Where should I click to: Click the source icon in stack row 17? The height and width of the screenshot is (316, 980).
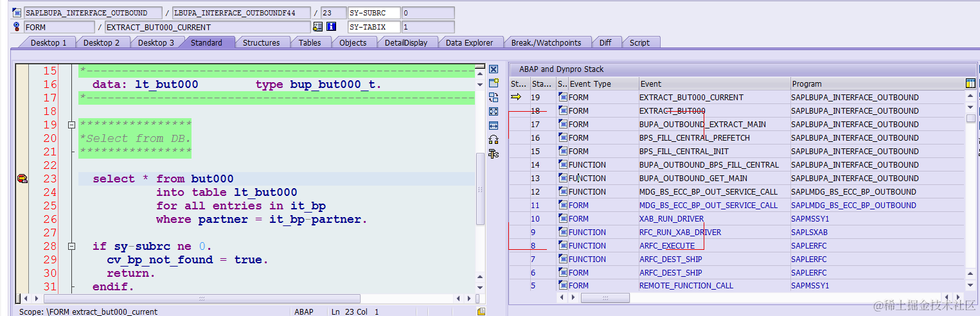point(563,124)
